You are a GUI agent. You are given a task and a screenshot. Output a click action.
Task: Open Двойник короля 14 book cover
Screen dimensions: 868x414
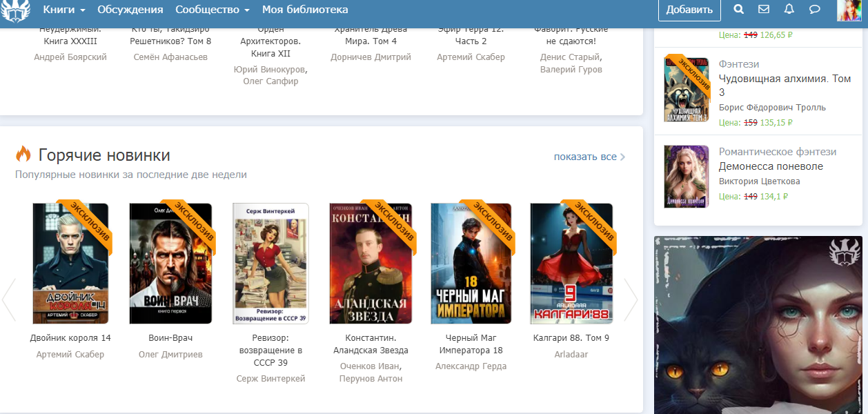[x=70, y=264]
